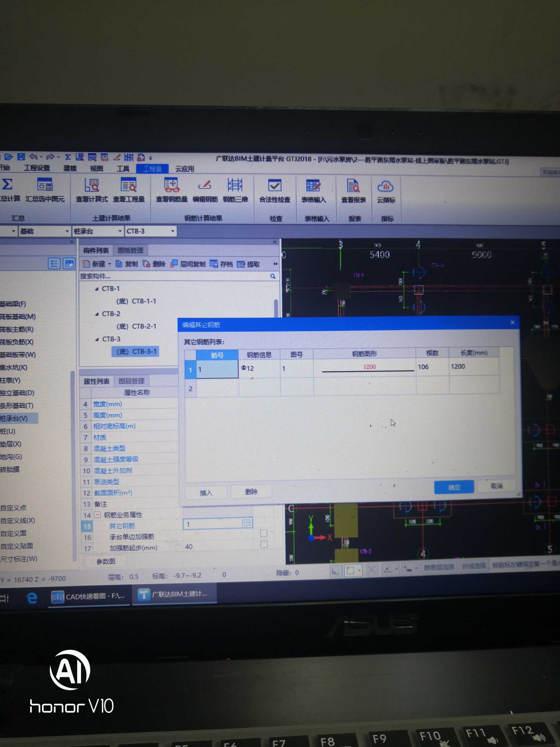
Task: Run 合法性检查 ribbon icon
Action: tap(274, 186)
